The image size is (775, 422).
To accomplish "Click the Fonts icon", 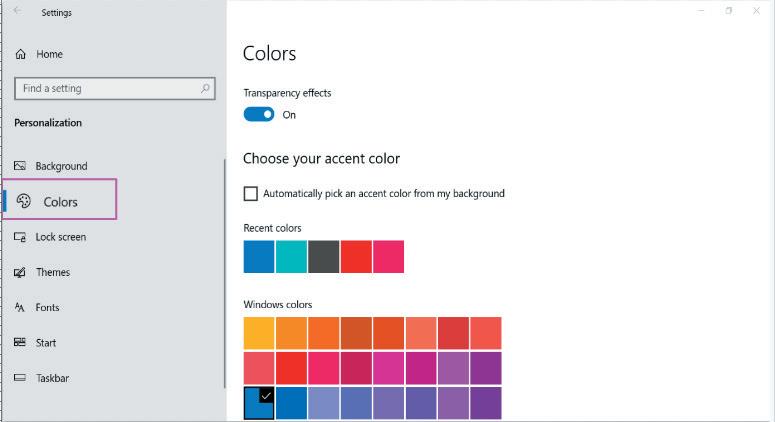I will [20, 308].
